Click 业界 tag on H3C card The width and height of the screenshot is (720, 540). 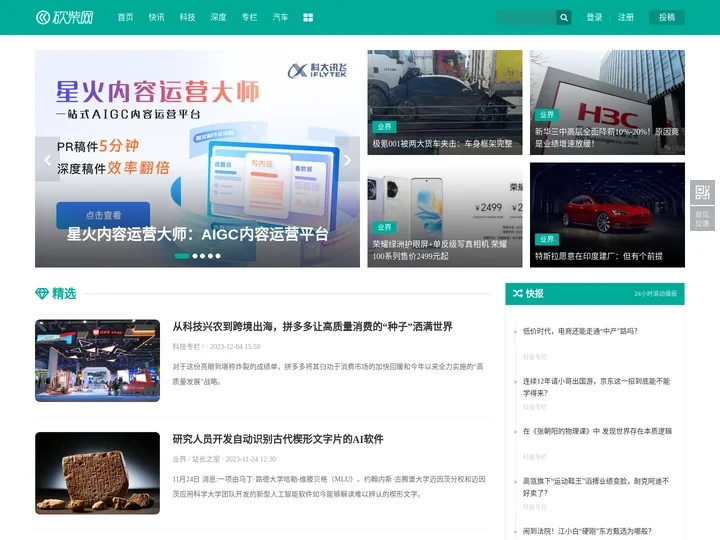(x=547, y=115)
